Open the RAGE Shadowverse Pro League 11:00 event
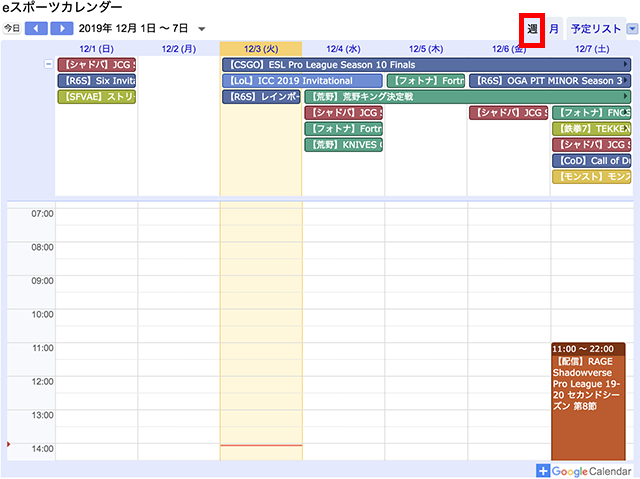Viewport: 640px width, 479px height. (588, 402)
